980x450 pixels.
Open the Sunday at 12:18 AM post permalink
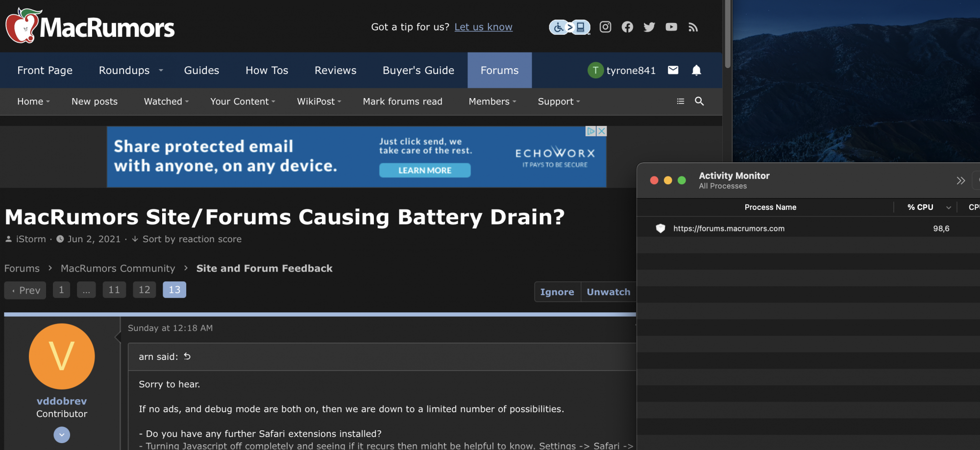[171, 328]
